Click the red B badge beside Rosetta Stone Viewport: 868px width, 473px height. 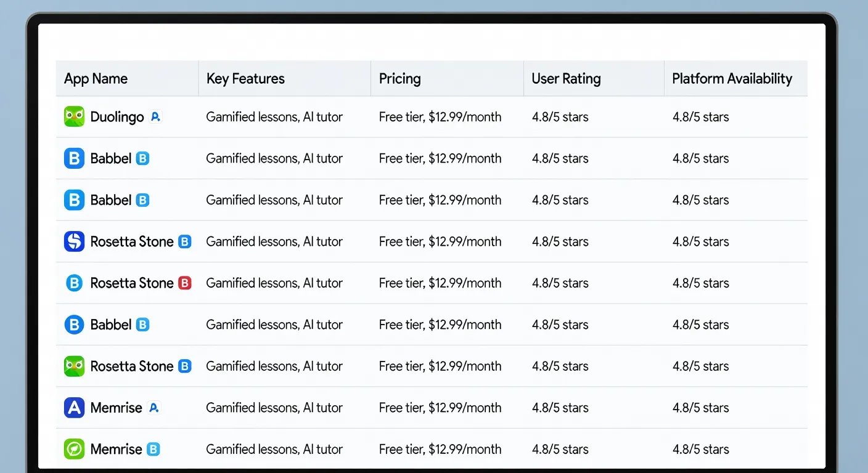[x=185, y=283]
